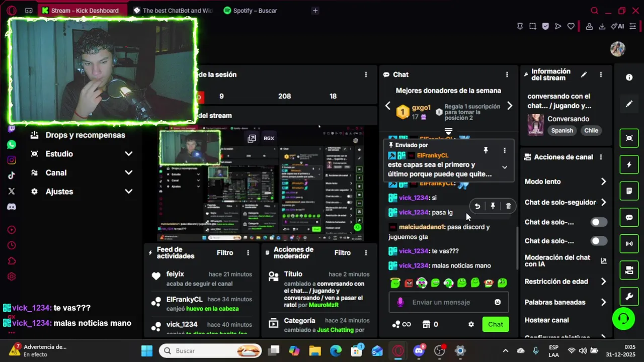Show previous top donor with left arrow

click(387, 106)
